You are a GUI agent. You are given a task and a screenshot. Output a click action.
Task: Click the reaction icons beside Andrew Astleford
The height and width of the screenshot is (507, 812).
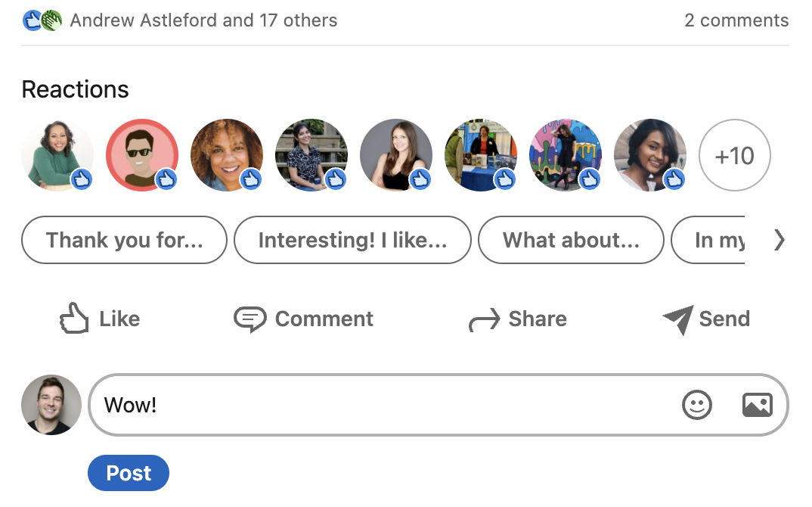[x=42, y=20]
